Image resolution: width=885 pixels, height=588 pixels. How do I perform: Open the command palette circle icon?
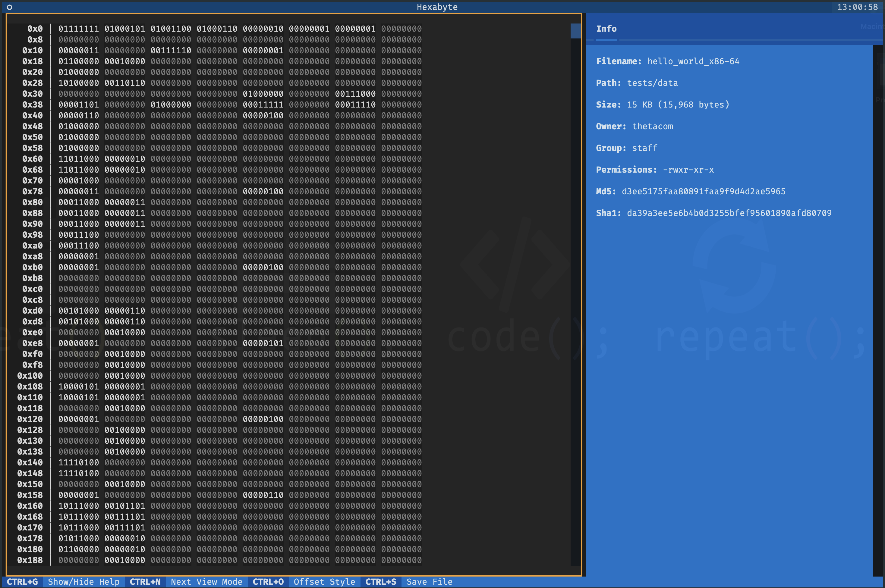[9, 7]
